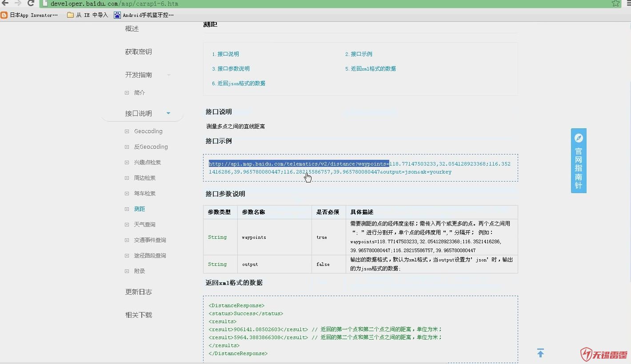The image size is (631, 364).
Task: Jump to 2.接口示例 anchor link
Action: (x=359, y=54)
